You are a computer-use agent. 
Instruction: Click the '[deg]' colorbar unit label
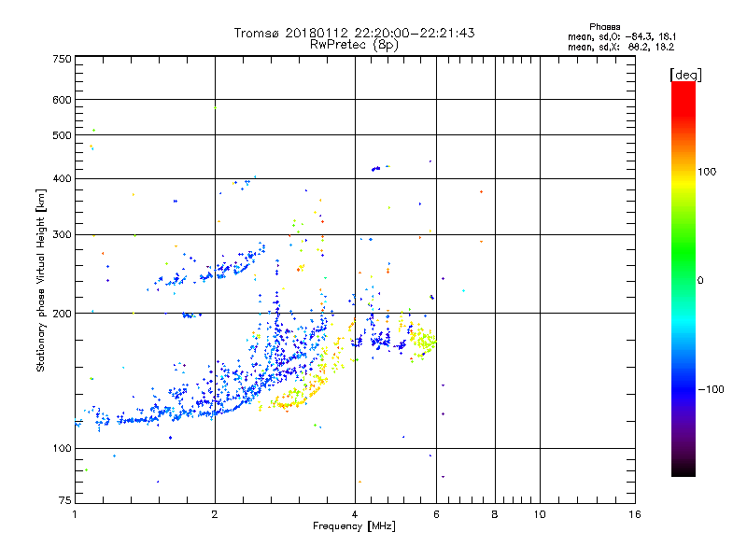(x=685, y=75)
